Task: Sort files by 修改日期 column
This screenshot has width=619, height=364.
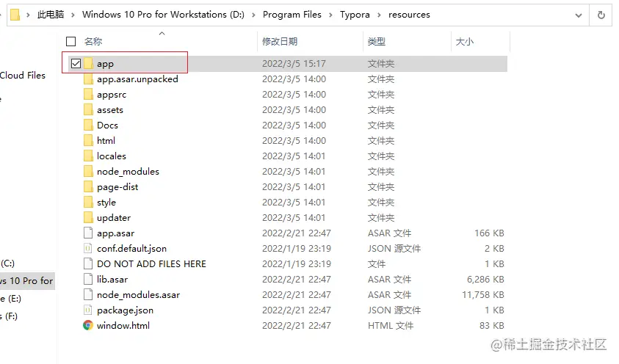Action: (x=280, y=41)
